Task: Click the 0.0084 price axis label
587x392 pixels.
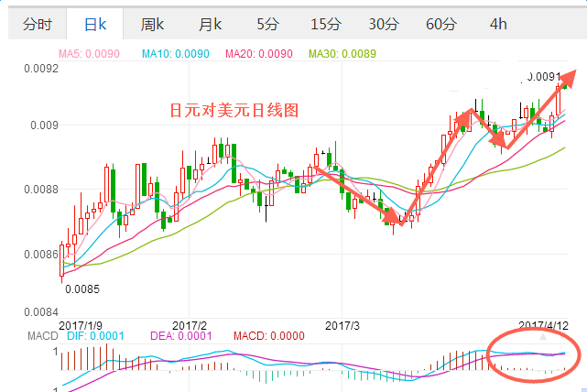Action: coord(41,312)
